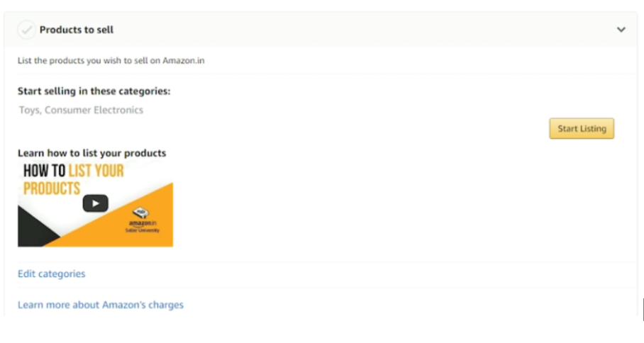Click the Toys, Consumer Electronics category text
The width and height of the screenshot is (644, 343).
click(x=81, y=110)
